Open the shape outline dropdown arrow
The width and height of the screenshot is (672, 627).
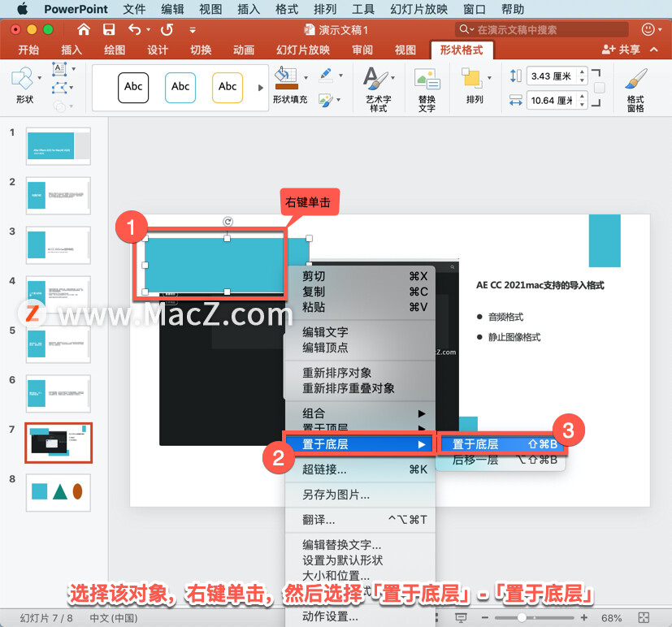pyautogui.click(x=340, y=76)
